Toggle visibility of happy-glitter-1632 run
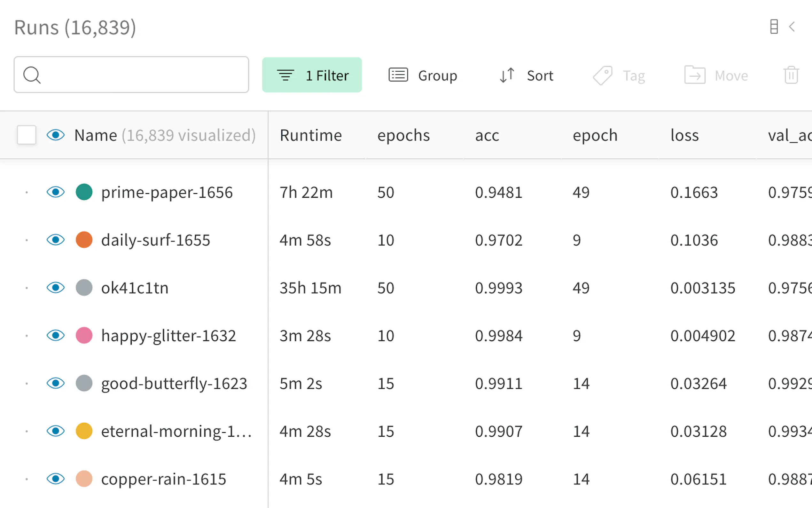This screenshot has width=812, height=508. pos(56,335)
